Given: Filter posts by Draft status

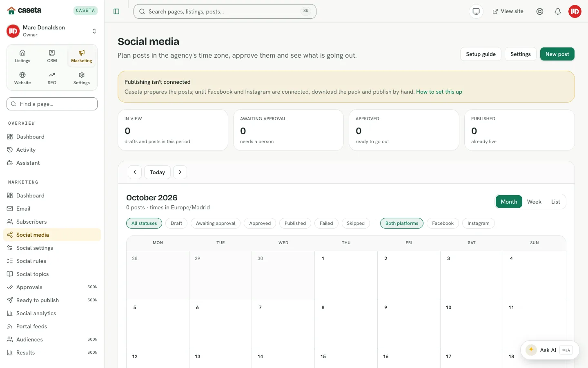Looking at the screenshot, I should 176,223.
